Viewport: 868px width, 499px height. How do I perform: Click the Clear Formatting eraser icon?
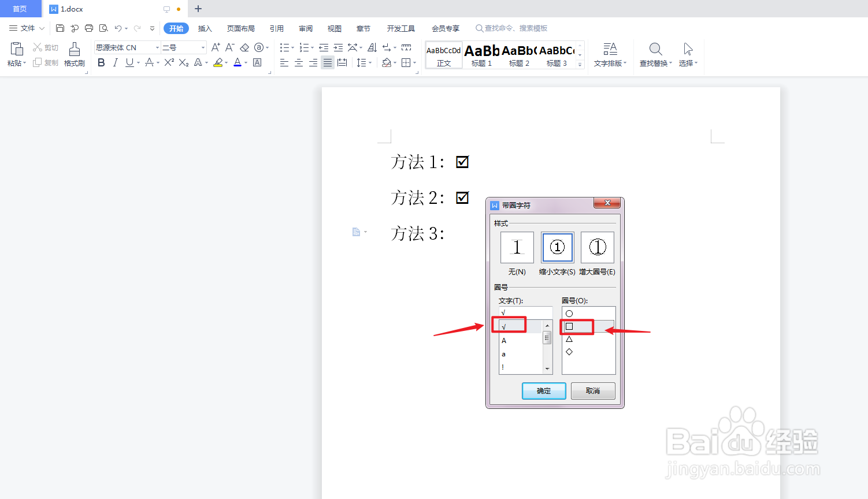[244, 47]
